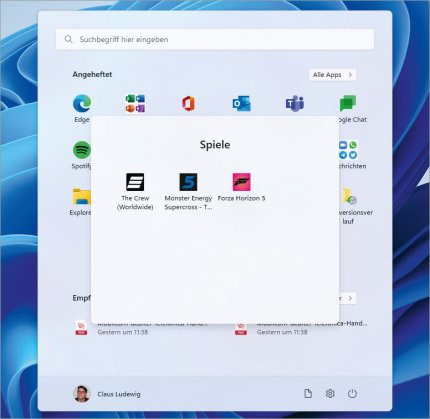
Task: Launch Monster Energy Supercross game
Action: pyautogui.click(x=188, y=191)
